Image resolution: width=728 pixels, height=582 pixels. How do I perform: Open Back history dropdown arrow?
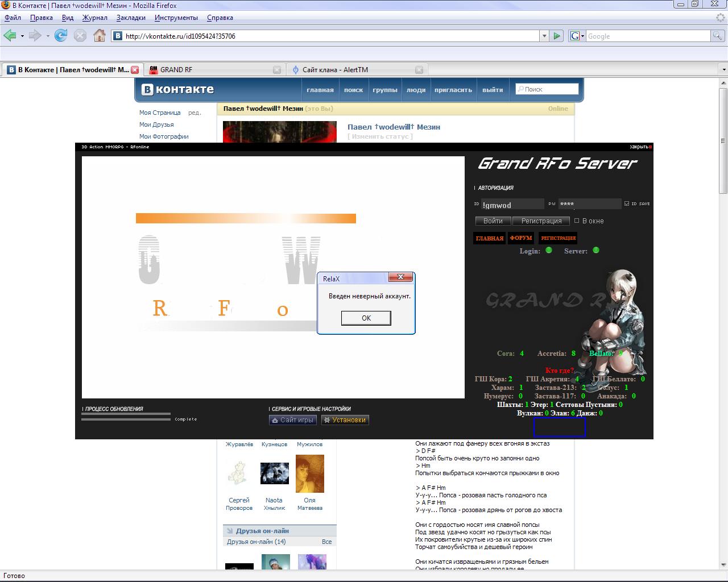[22, 36]
